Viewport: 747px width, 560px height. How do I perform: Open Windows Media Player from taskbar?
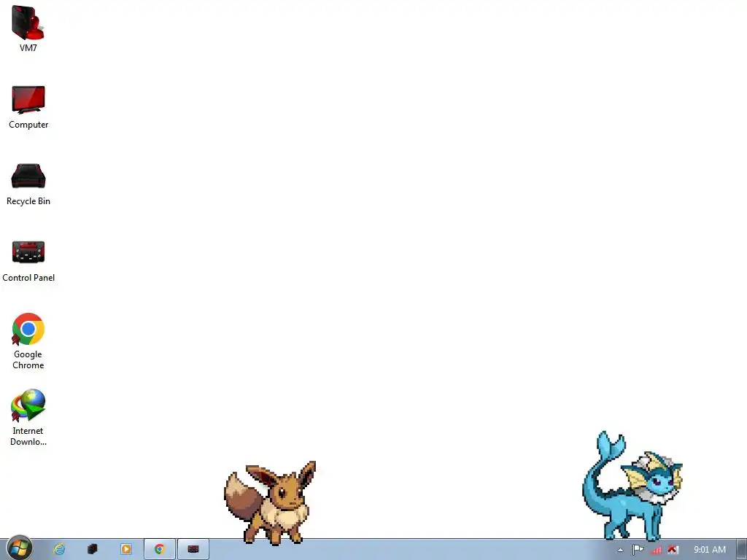(125, 549)
